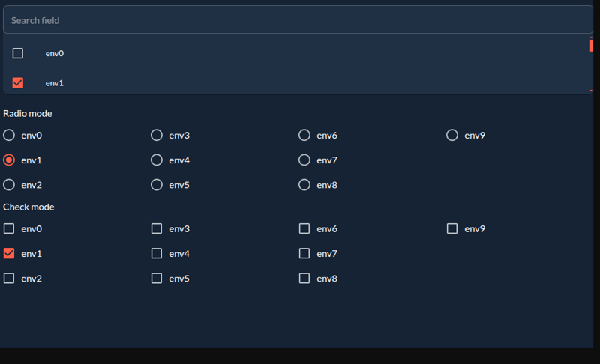This screenshot has width=600, height=364.
Task: Tick the env2 checkbox in Check mode
Action: [x=9, y=279]
